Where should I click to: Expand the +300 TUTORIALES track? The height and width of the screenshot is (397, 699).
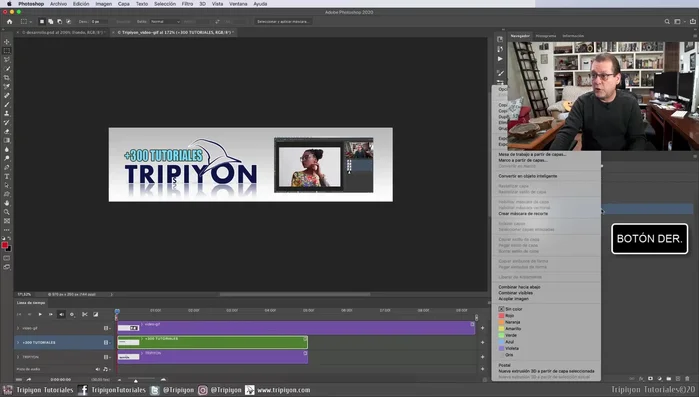pyautogui.click(x=18, y=342)
